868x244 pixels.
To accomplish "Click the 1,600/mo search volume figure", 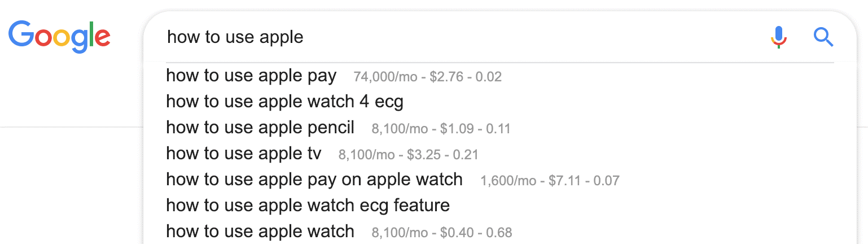I will tap(508, 181).
